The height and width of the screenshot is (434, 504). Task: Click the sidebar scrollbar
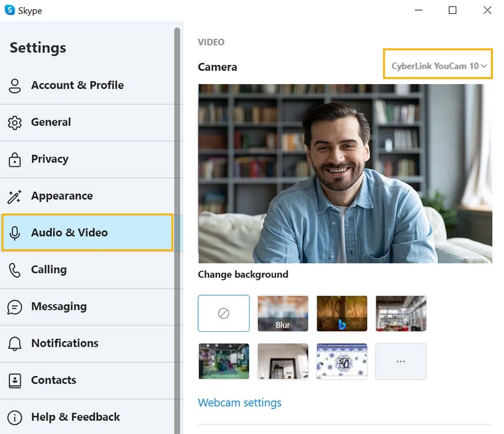click(x=177, y=151)
